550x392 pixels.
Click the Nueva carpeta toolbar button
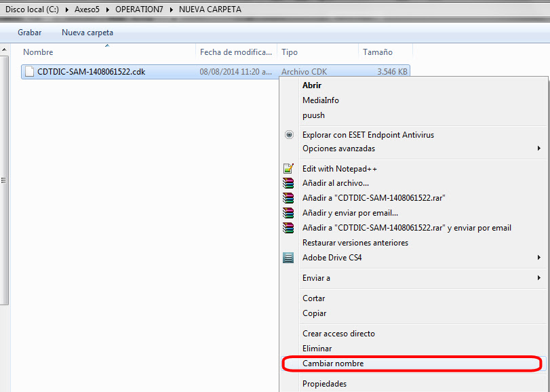(87, 33)
